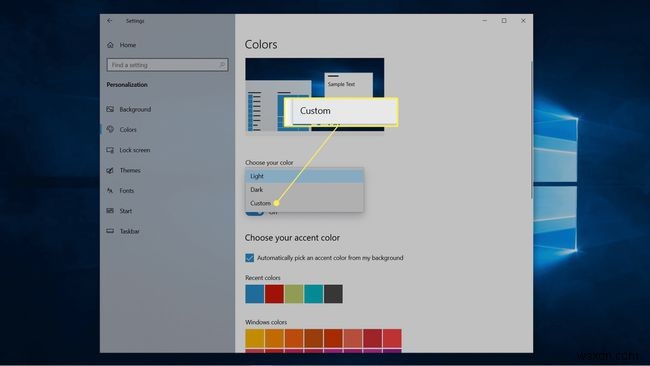Click the Themes brush icon
650x366 pixels.
point(110,170)
